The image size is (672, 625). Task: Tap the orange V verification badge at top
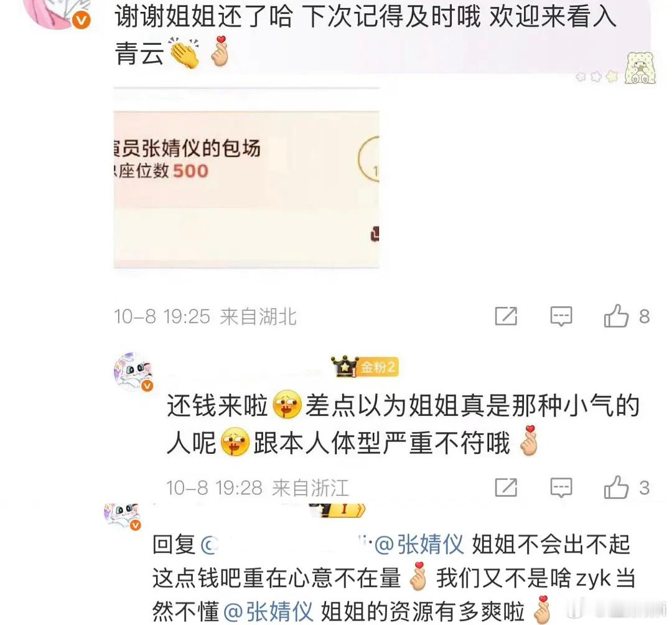coord(81,20)
